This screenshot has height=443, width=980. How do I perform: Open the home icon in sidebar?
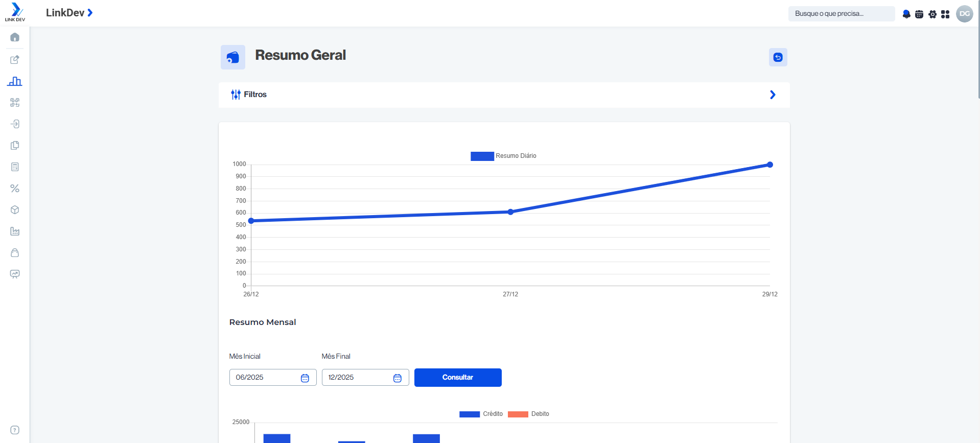tap(15, 37)
